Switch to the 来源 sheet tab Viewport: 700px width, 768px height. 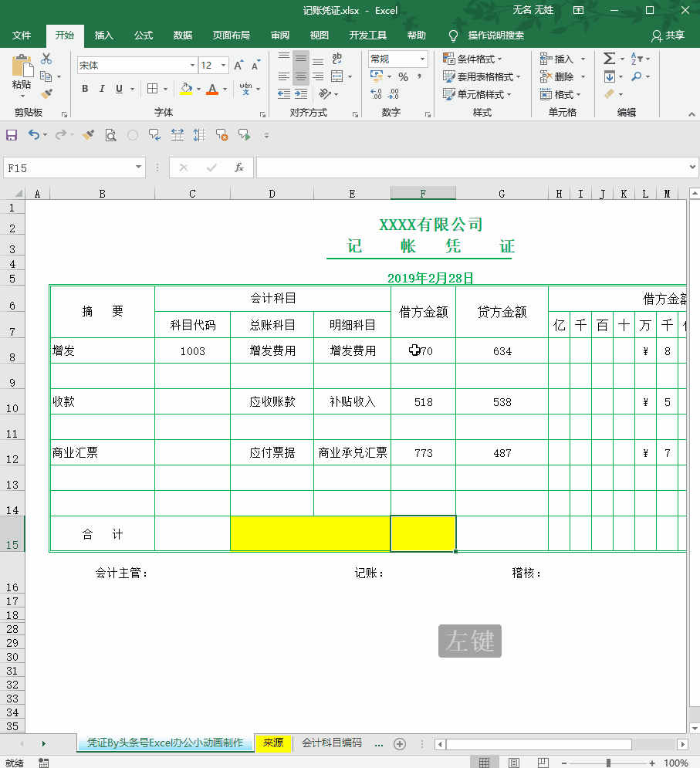point(272,743)
